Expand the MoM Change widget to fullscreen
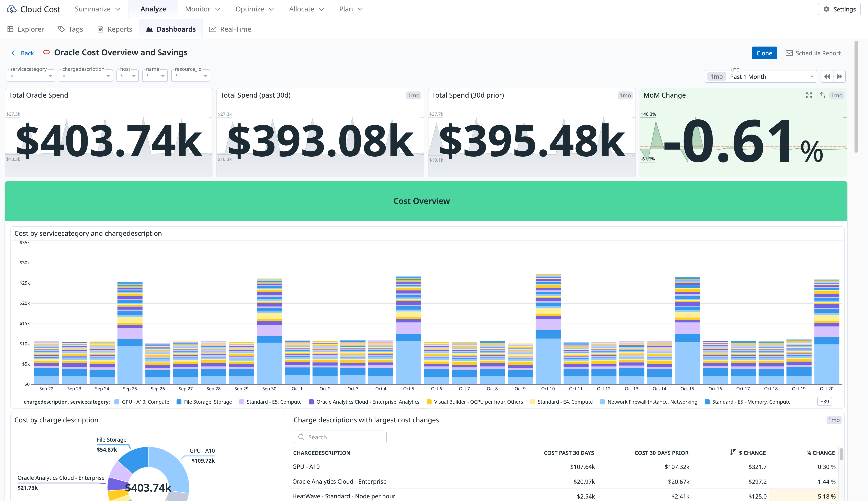 click(x=809, y=95)
